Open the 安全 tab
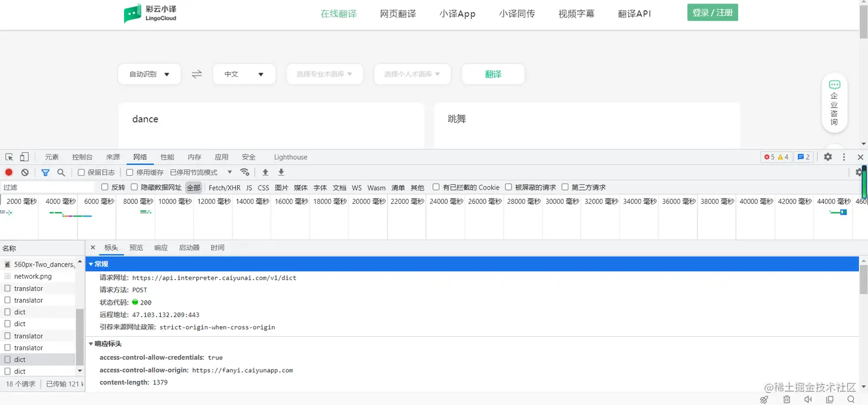The width and height of the screenshot is (868, 405). [x=249, y=157]
